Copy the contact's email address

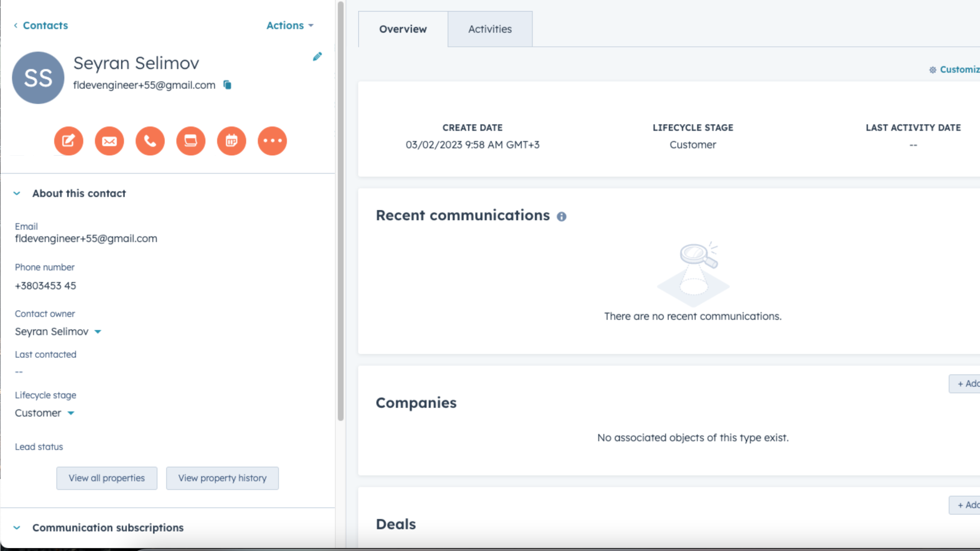coord(227,85)
